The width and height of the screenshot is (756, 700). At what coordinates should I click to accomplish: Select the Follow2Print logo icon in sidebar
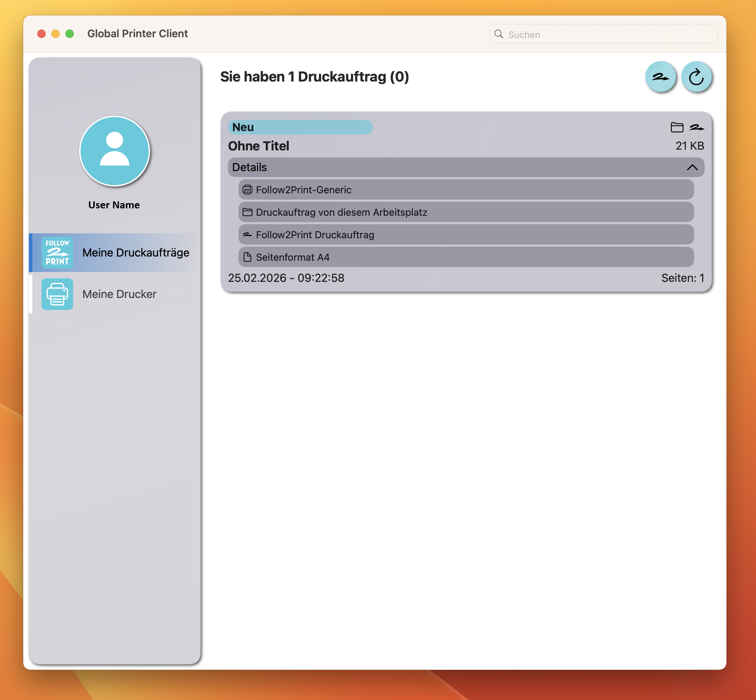(x=57, y=252)
